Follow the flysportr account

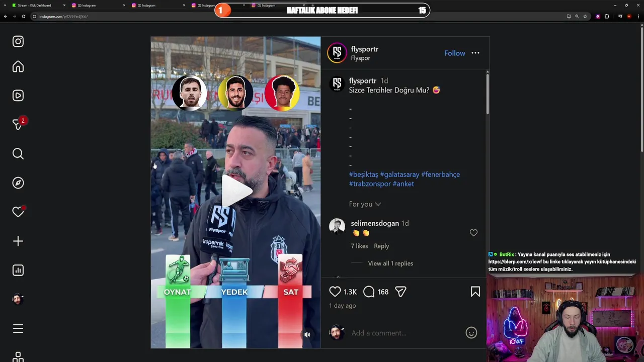(x=455, y=53)
